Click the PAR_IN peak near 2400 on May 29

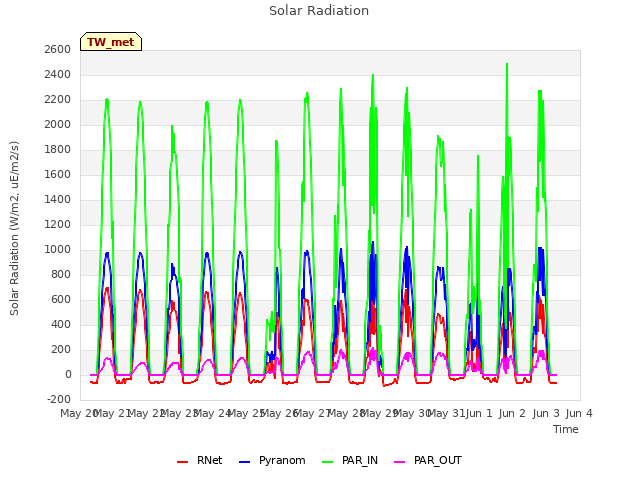click(x=373, y=76)
